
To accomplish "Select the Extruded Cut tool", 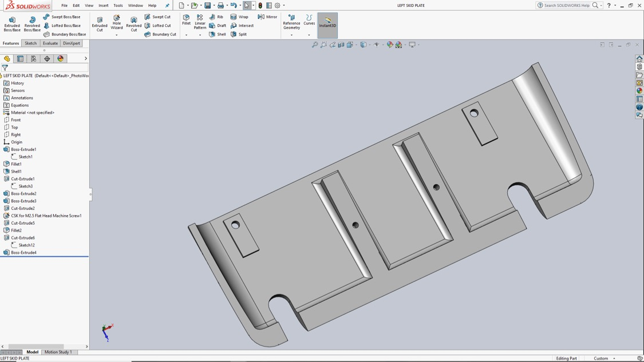I will (100, 24).
